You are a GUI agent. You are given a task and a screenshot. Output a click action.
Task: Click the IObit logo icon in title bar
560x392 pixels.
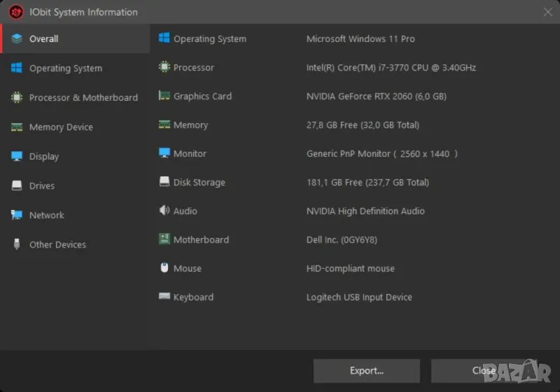16,12
